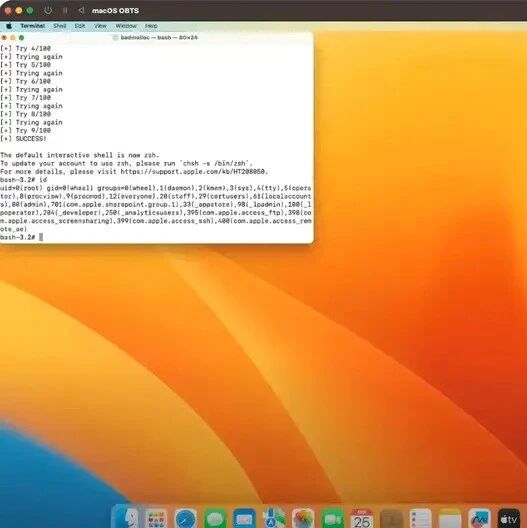Open Notes from the Dock
527x528 pixels.
click(450, 519)
